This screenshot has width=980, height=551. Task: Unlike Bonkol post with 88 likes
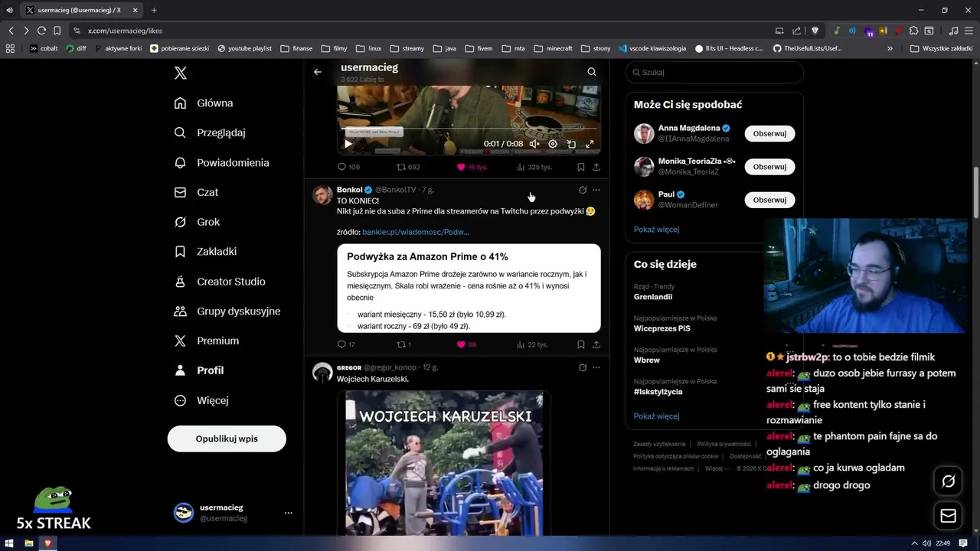[466, 344]
